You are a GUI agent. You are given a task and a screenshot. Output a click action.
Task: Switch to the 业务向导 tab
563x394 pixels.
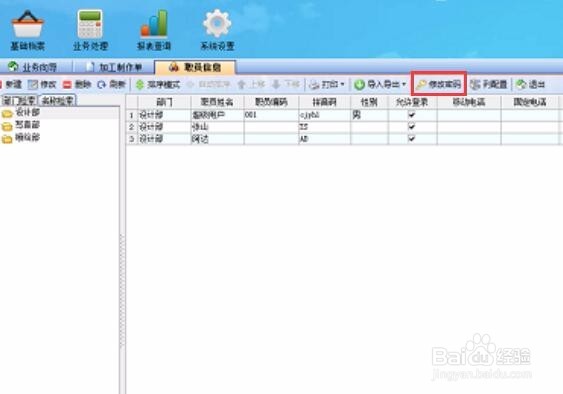coord(33,67)
